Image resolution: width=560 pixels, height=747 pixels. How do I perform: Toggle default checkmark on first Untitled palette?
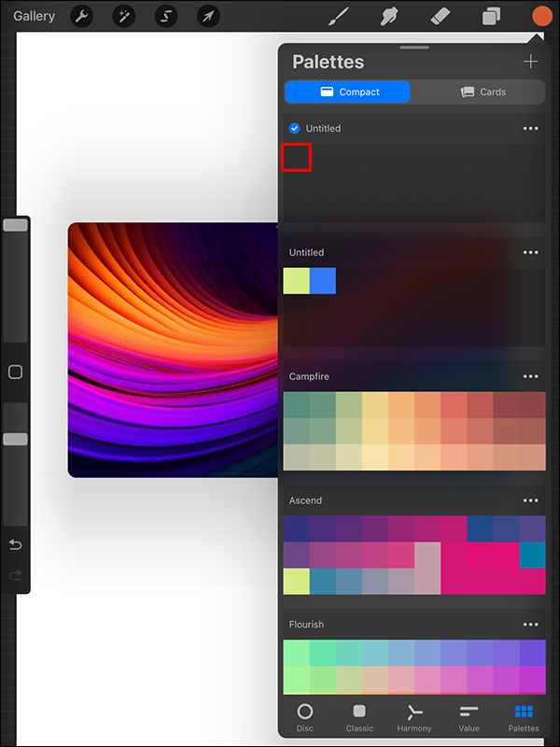pyautogui.click(x=295, y=128)
